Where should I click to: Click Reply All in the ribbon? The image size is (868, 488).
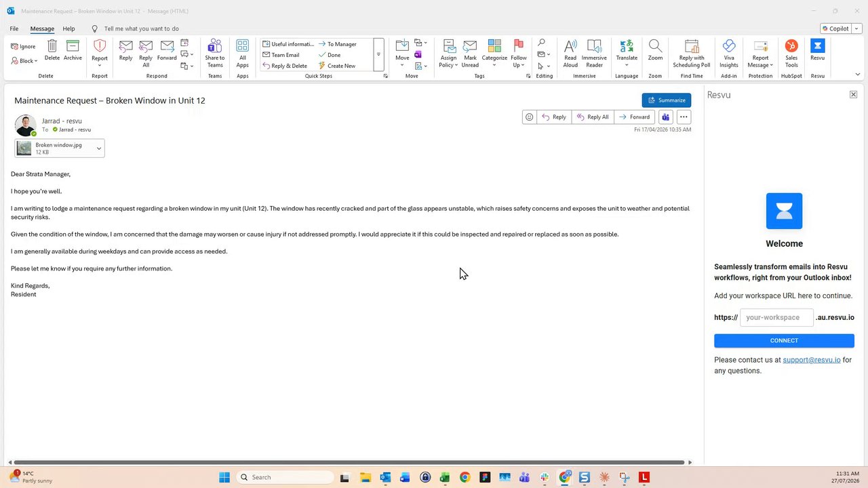pos(146,53)
